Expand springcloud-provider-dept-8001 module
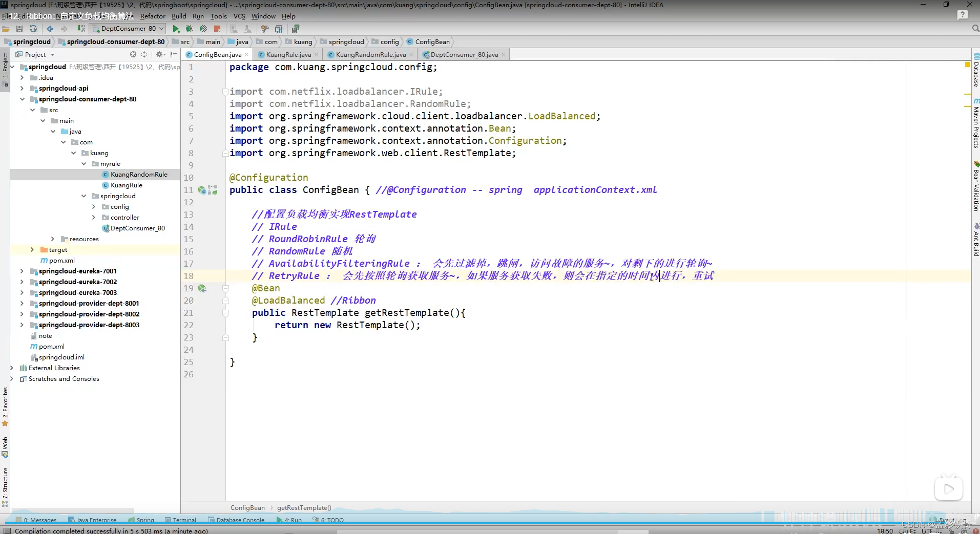 22,304
